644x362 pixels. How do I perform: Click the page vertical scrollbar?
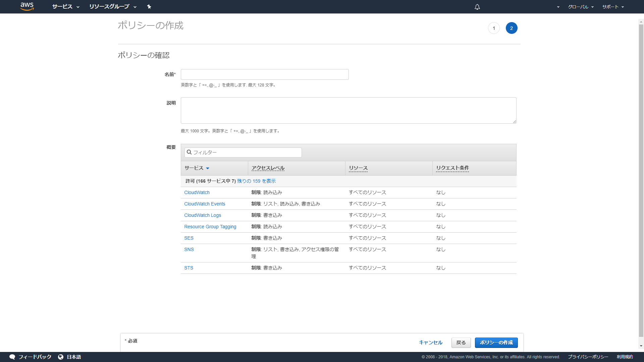[641, 181]
